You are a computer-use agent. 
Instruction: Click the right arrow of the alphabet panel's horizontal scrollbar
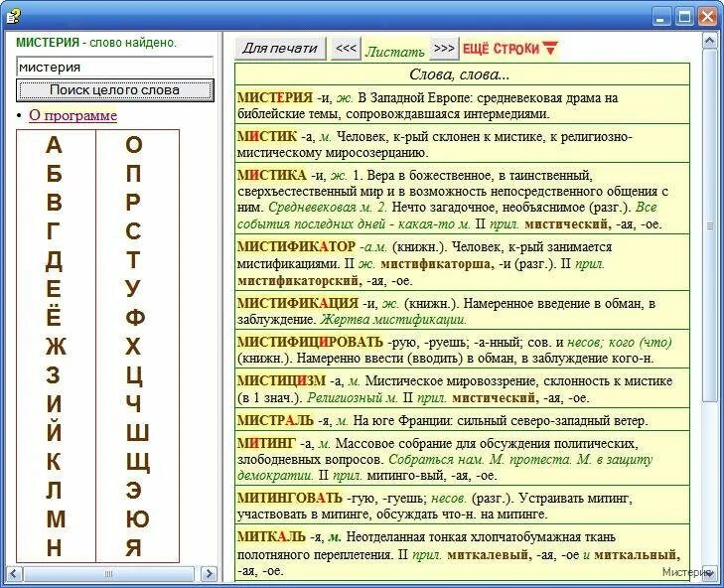tap(210, 574)
